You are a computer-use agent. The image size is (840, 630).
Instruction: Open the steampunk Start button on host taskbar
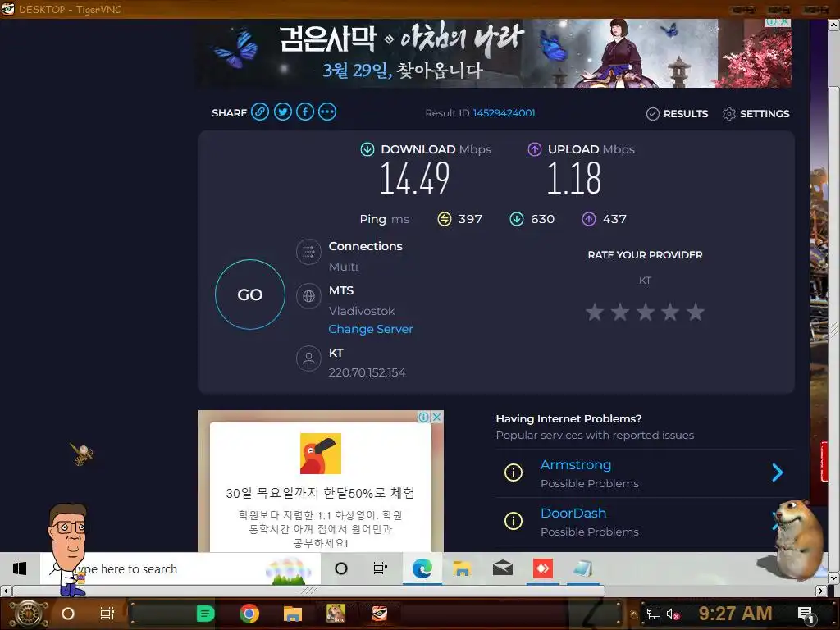pyautogui.click(x=28, y=614)
